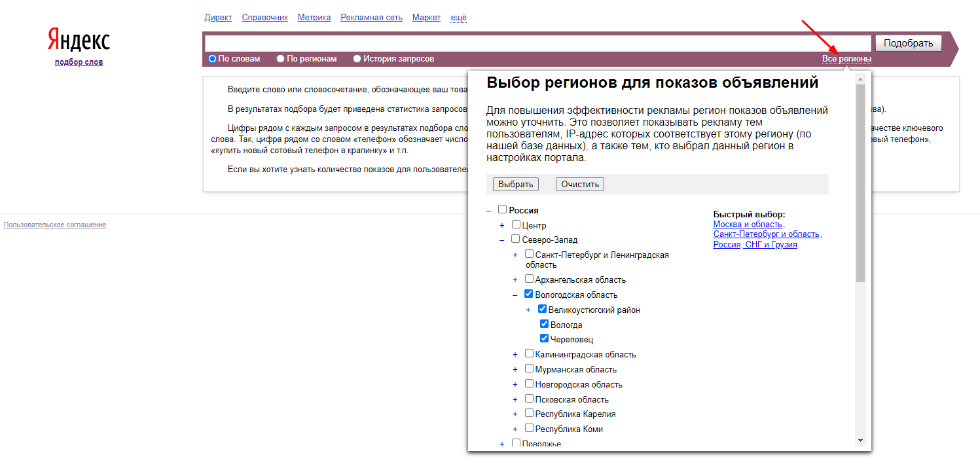Toggle the Республика Карелия checkbox
Image resolution: width=980 pixels, height=470 pixels.
[529, 413]
